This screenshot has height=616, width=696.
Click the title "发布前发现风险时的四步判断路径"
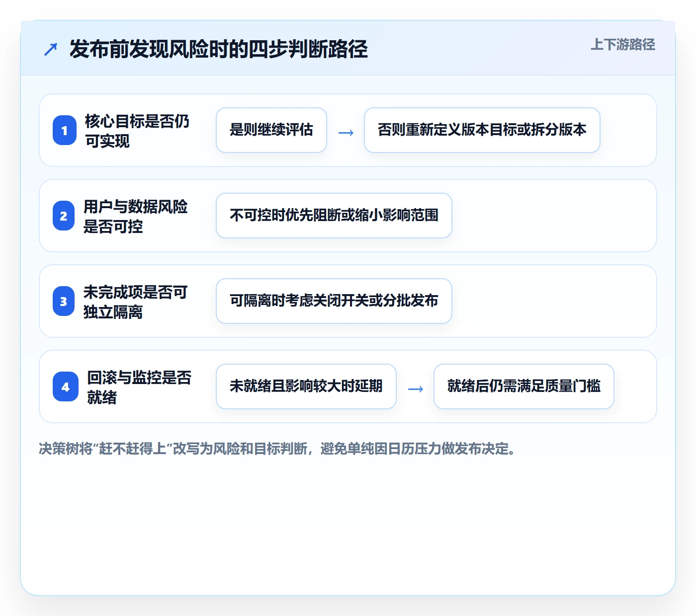[x=219, y=49]
